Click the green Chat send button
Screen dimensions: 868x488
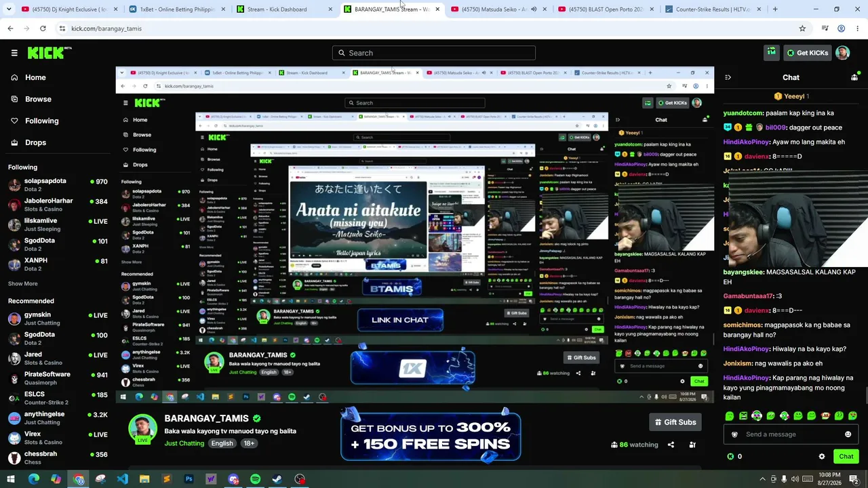(x=846, y=456)
